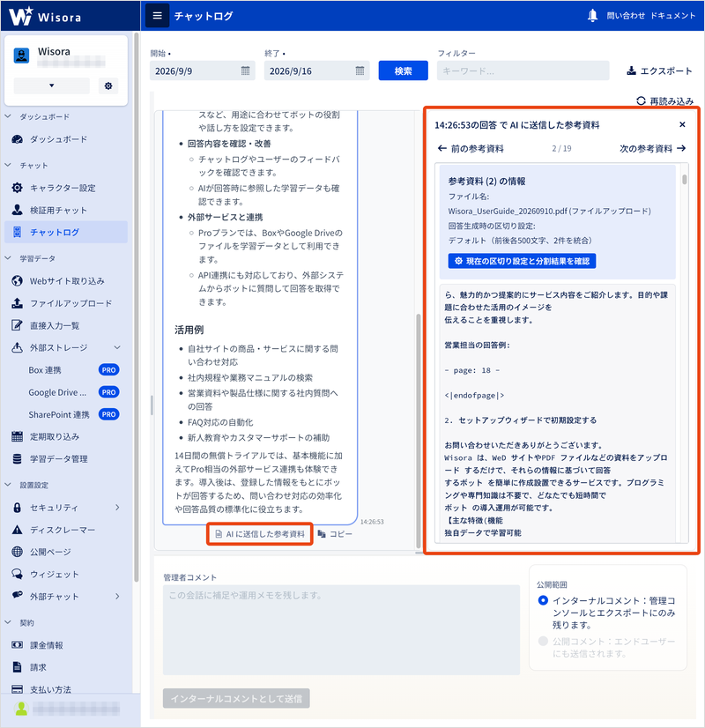Select インターナルコメント radio button

[x=543, y=600]
